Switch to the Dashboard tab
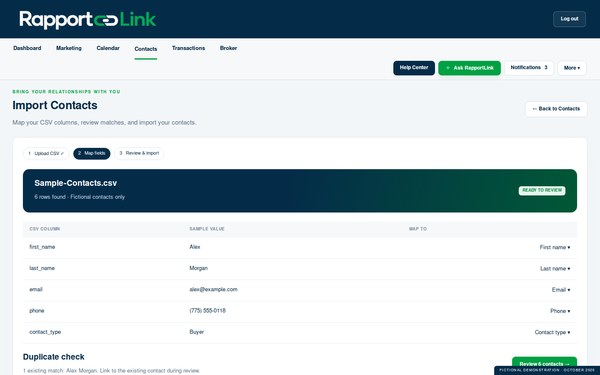This screenshot has height=375, width=600. (x=27, y=48)
